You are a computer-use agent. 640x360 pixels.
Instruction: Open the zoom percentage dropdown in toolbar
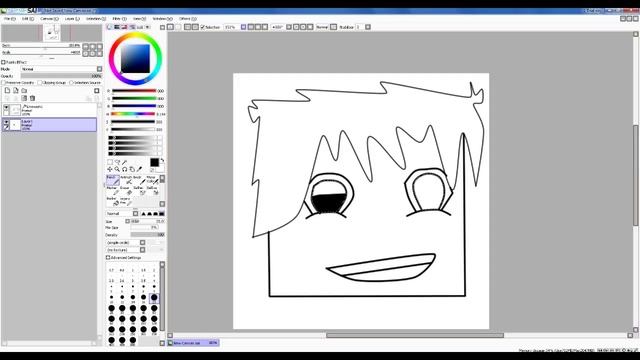pos(231,27)
